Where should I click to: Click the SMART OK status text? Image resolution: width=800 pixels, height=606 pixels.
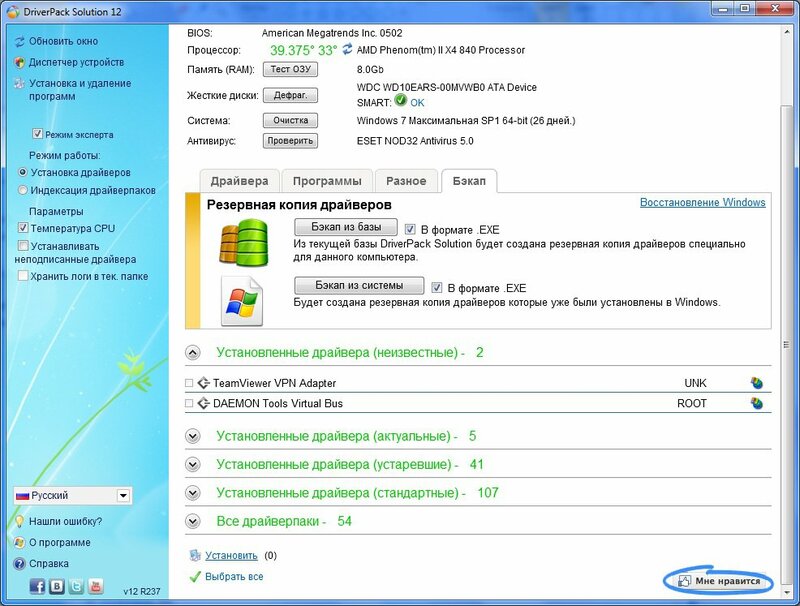(x=417, y=103)
